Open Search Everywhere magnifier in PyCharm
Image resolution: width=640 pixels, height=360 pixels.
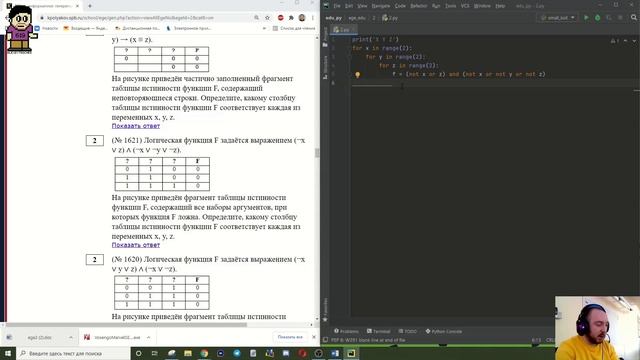(634, 18)
